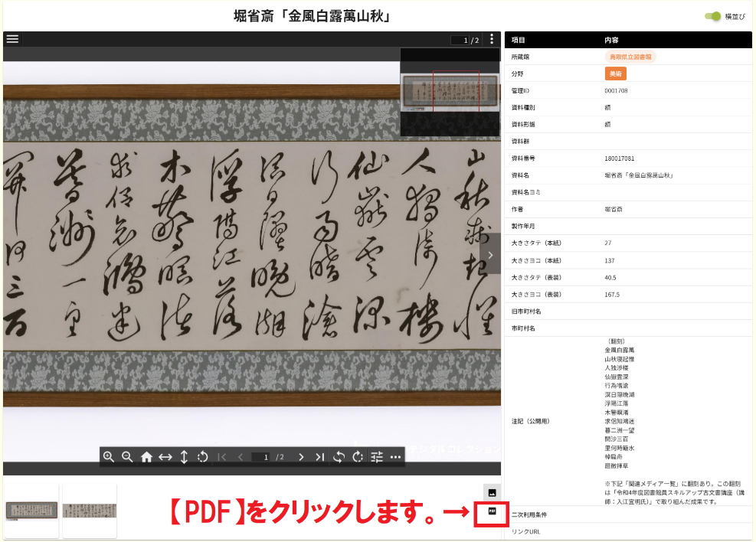The height and width of the screenshot is (542, 756).
Task: Click the right chevron to advance pages
Action: click(x=491, y=255)
